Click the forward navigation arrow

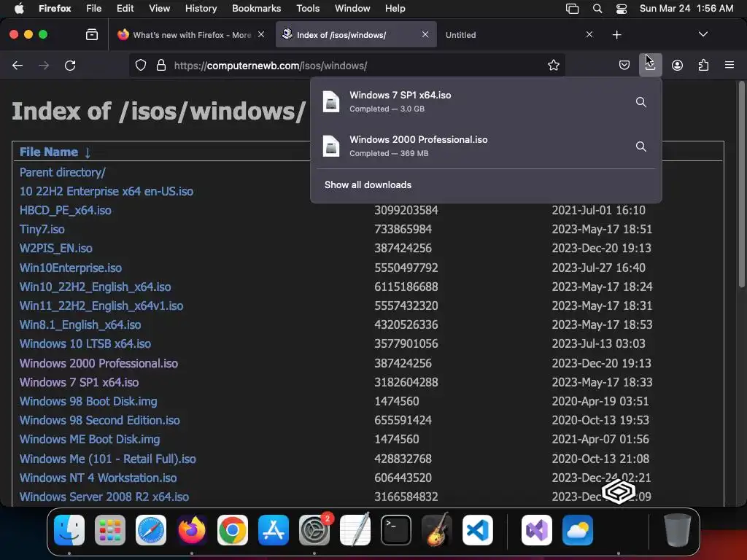pyautogui.click(x=44, y=65)
